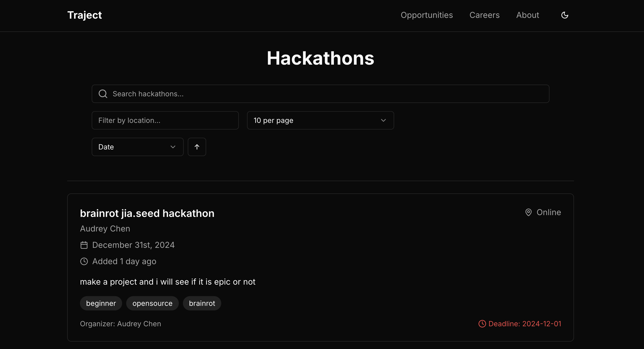Screen dimensions: 644x349
Task: Open the About page link
Action: 528,15
